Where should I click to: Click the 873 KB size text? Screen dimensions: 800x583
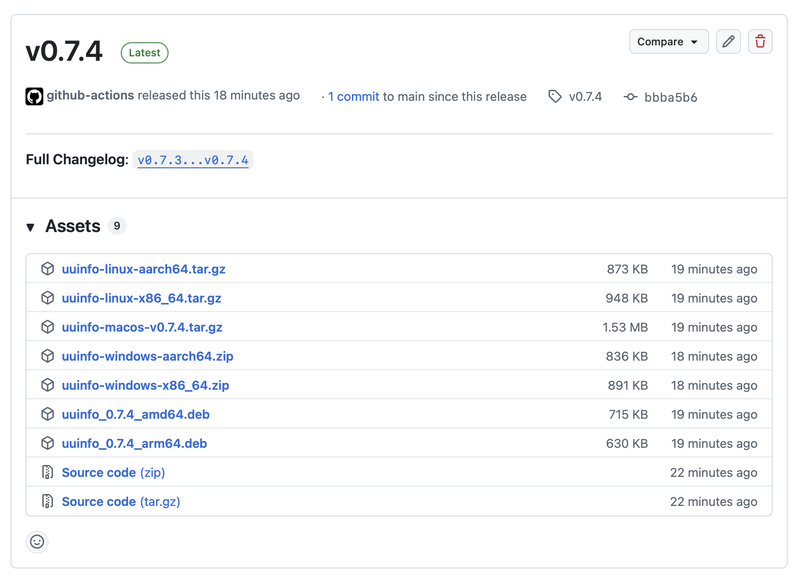(627, 269)
